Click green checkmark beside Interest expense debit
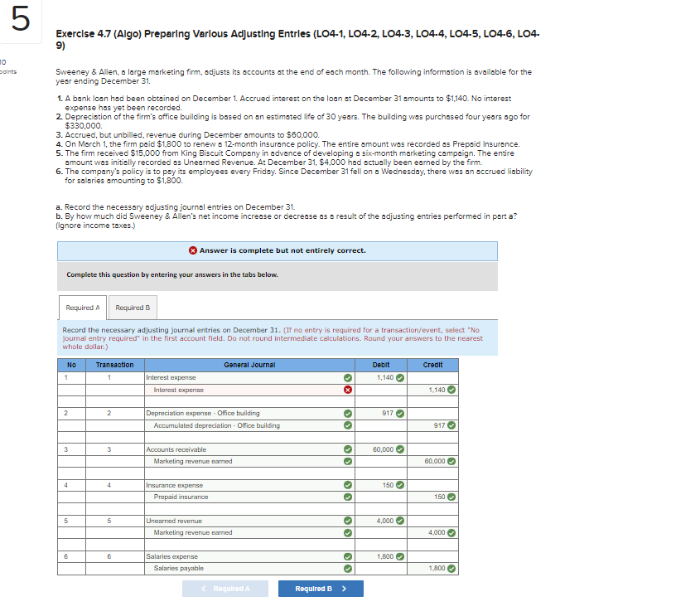Screen dimensions: 700x616 click(399, 379)
